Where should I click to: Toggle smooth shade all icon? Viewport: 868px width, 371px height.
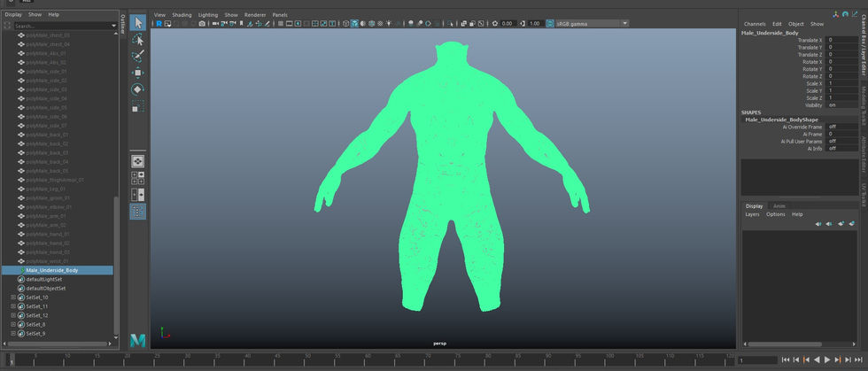354,24
